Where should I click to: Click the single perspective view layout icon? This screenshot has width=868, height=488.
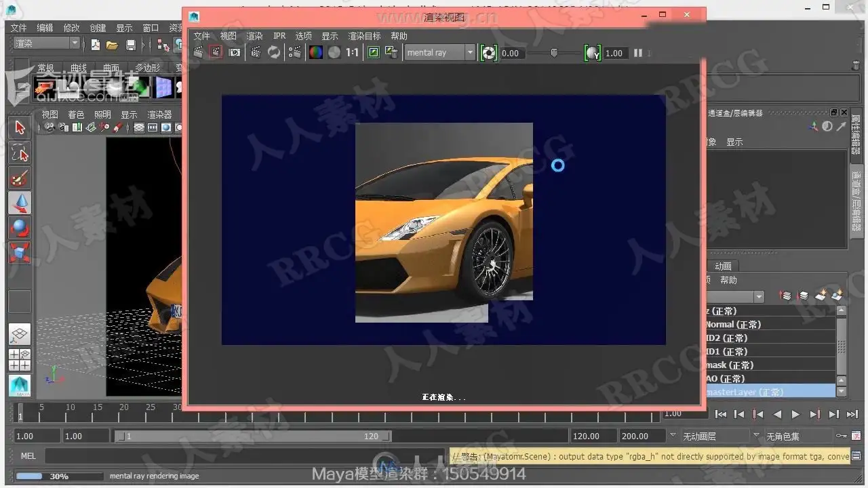coord(20,335)
